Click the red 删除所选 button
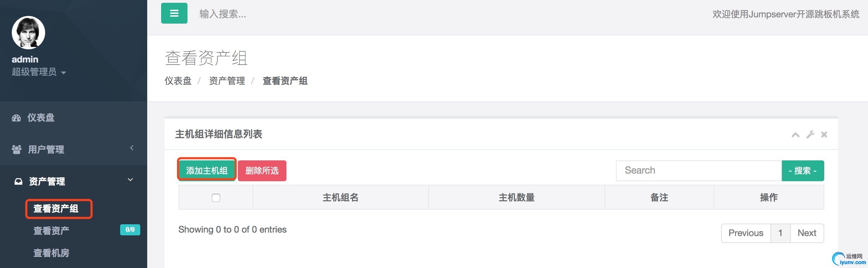The height and width of the screenshot is (268, 868). [x=262, y=170]
